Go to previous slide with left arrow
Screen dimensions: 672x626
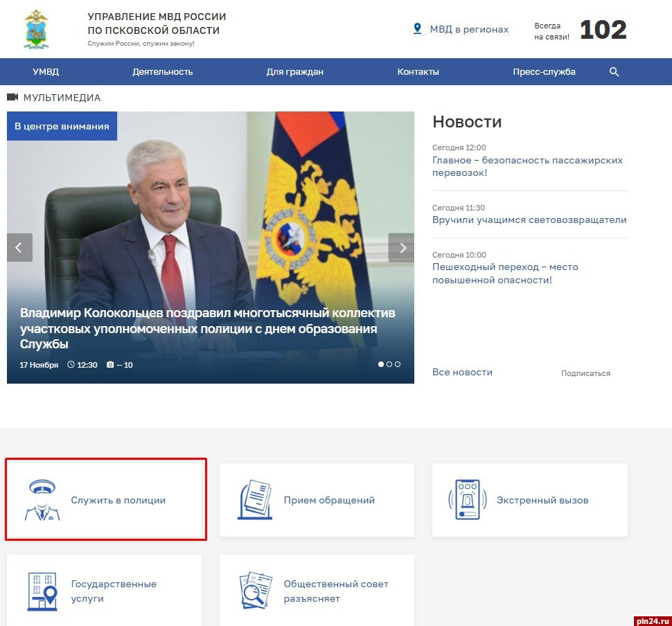(x=19, y=248)
